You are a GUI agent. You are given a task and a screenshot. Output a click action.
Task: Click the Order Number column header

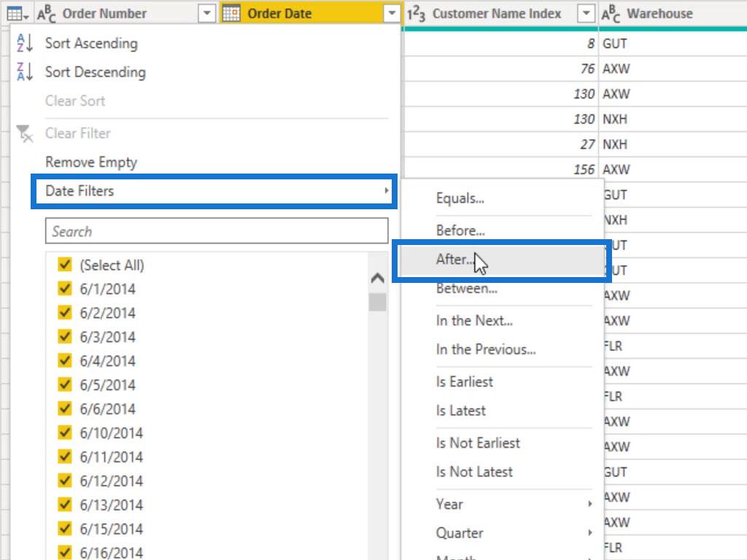(x=126, y=13)
